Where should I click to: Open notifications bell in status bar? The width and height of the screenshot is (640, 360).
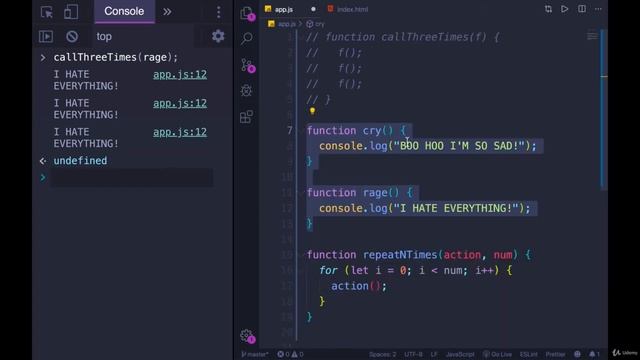tap(594, 354)
